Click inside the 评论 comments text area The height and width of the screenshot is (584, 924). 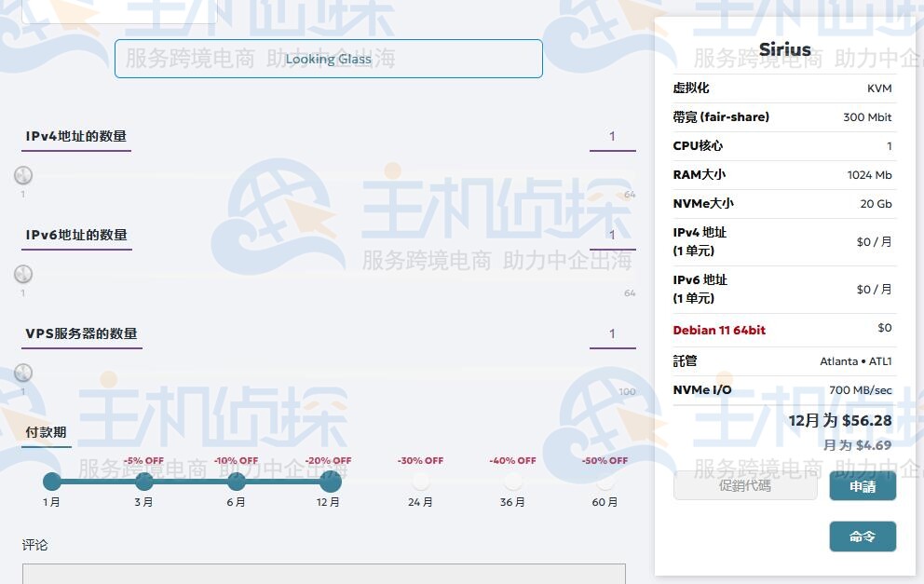[x=326, y=573]
